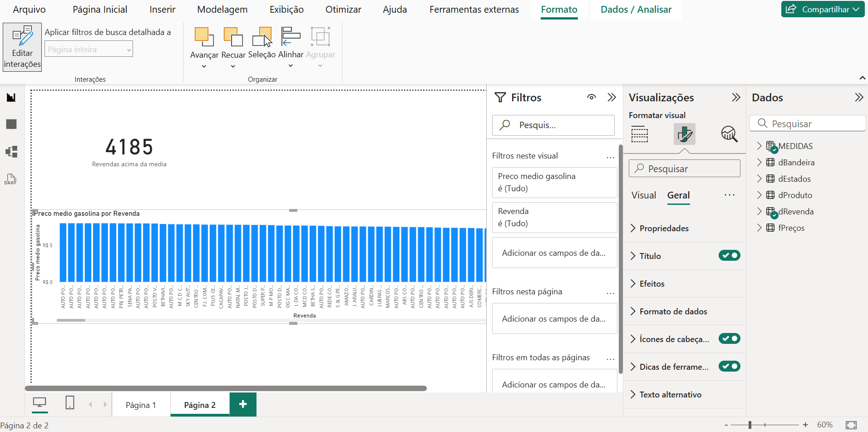Expand the dBandeira table
The image size is (868, 432).
pos(759,162)
